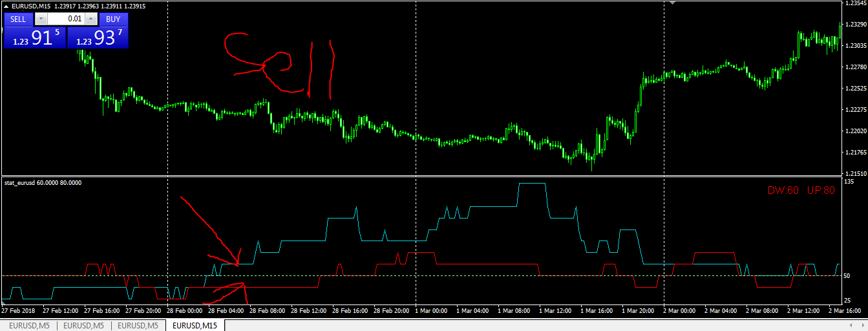Screen dimensions: 868x331
Task: Click the buy price panel 1.23 93
Action: (x=98, y=37)
